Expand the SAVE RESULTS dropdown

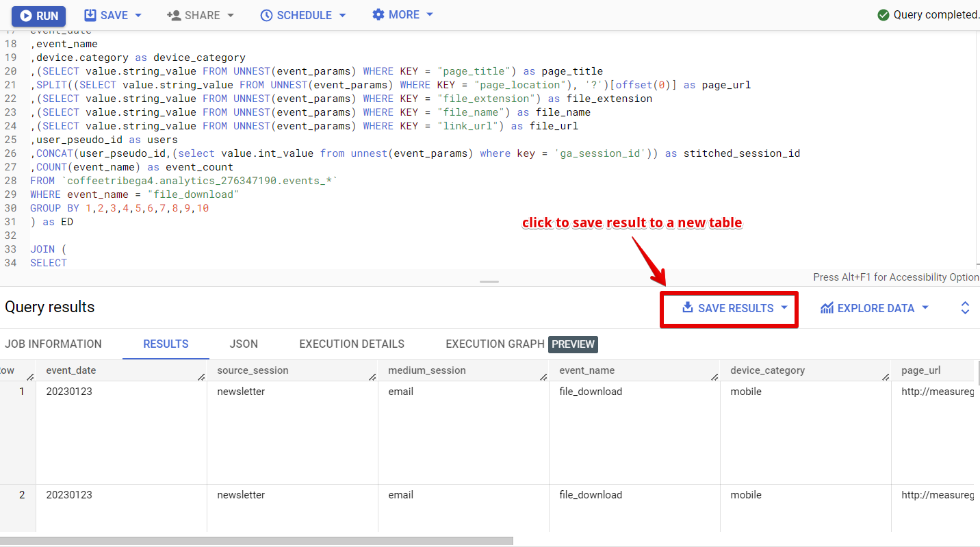(x=784, y=308)
